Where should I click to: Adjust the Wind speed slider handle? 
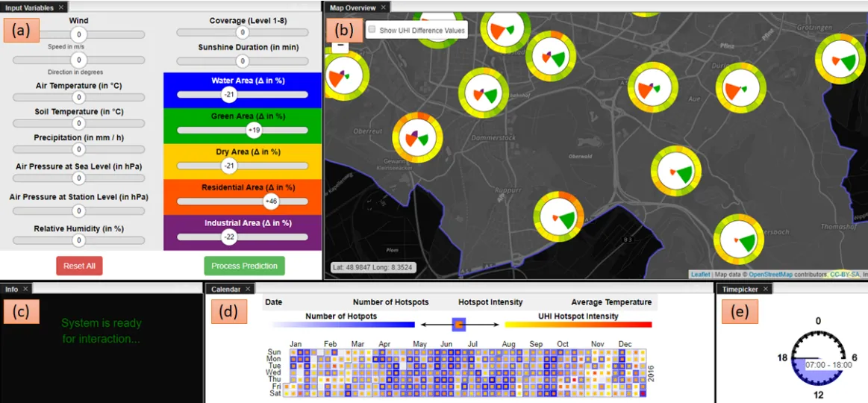click(78, 34)
